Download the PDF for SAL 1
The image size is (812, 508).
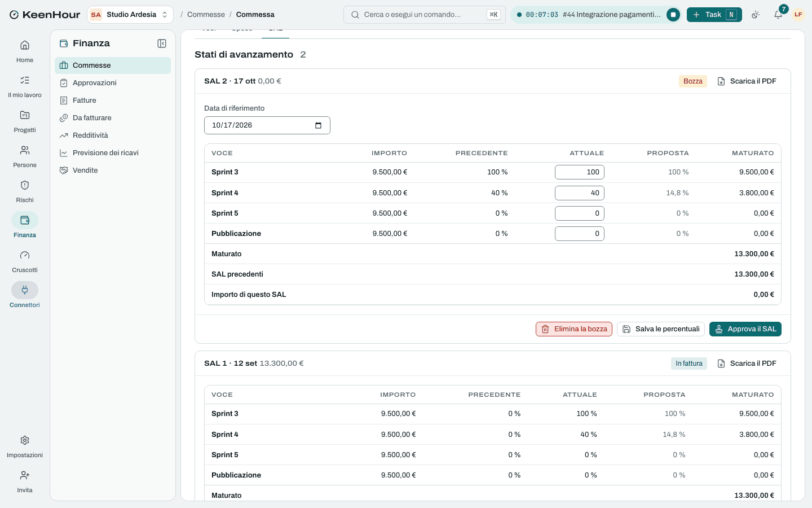coord(747,364)
